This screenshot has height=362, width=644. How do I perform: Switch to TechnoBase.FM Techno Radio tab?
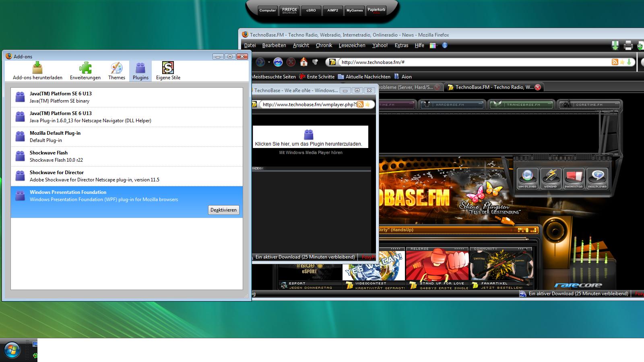click(x=494, y=87)
